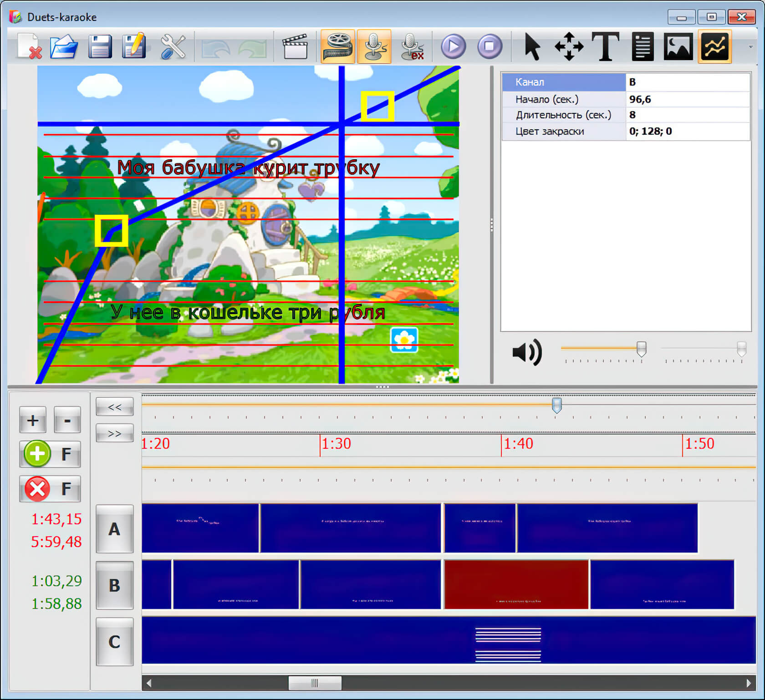
Task: Toggle the trajectory graph tool
Action: pyautogui.click(x=714, y=46)
